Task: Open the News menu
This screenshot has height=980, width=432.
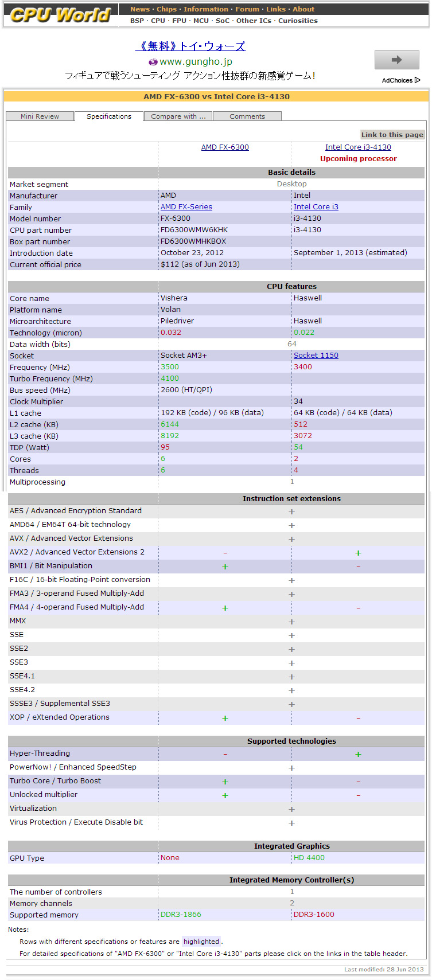Action: click(139, 9)
